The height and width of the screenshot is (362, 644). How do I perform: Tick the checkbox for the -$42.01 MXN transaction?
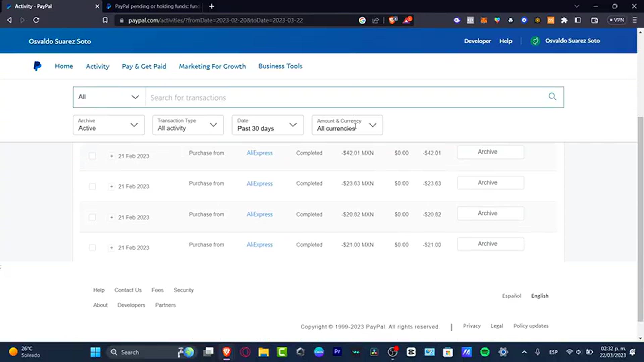pos(92,156)
